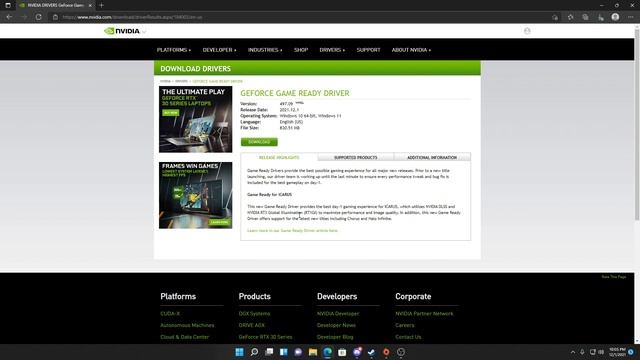Open File Explorer from the taskbar
640x360 pixels.
point(313,352)
